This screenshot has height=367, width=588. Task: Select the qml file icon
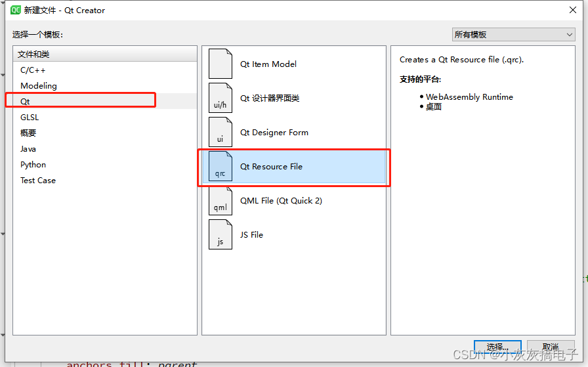click(x=220, y=200)
